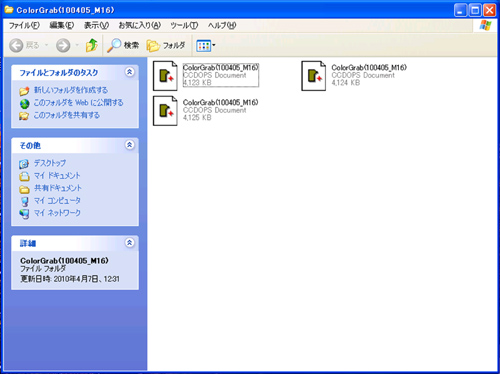500x374 pixels.
Task: Open the Back button history dropdown arrow
Action: coord(46,45)
